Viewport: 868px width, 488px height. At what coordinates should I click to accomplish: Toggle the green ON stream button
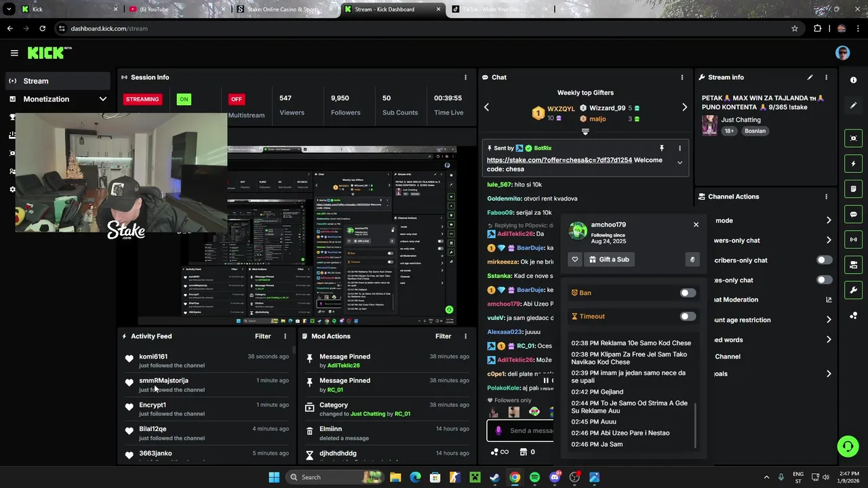183,99
